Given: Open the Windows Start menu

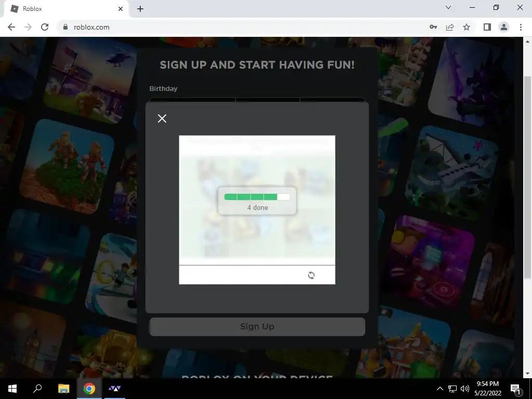Looking at the screenshot, I should pos(12,389).
